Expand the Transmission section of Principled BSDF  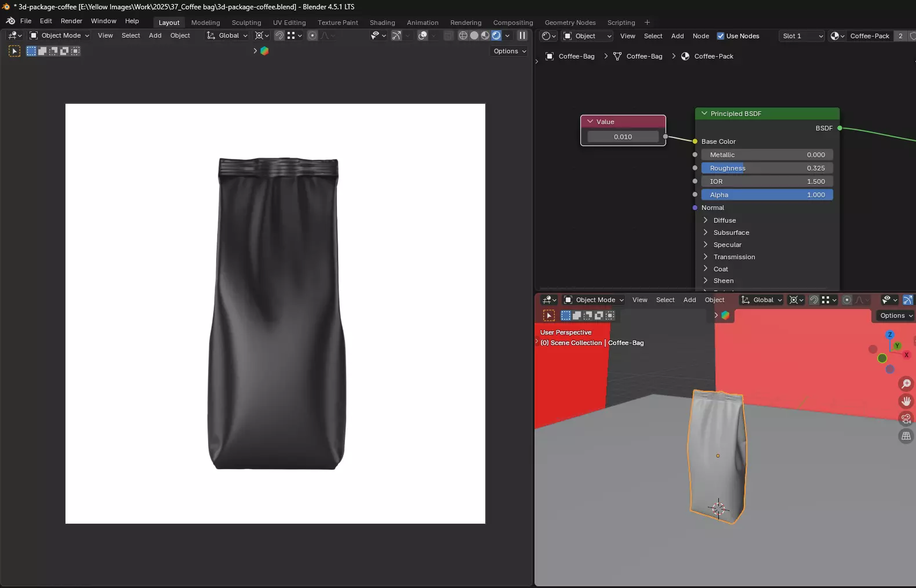706,257
